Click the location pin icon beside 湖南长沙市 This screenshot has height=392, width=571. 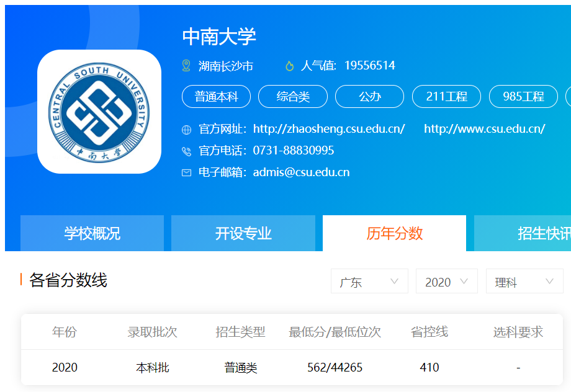pyautogui.click(x=184, y=65)
